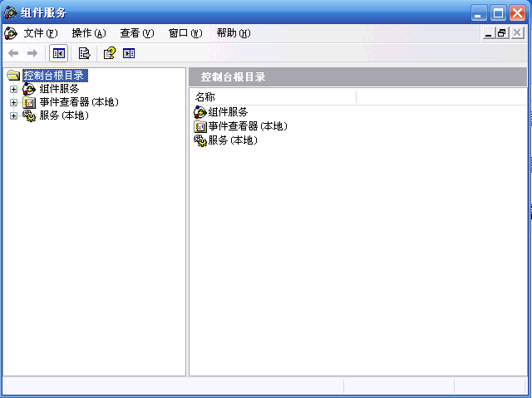Screen dimensions: 532x398
Task: Click the 事件查看器 icon in the right list
Action: click(x=200, y=126)
